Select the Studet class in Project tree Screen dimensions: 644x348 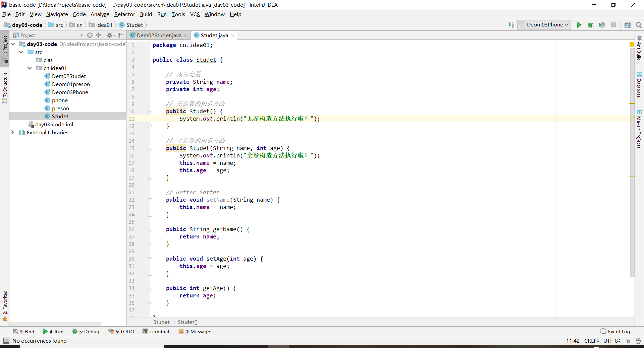[x=60, y=117]
